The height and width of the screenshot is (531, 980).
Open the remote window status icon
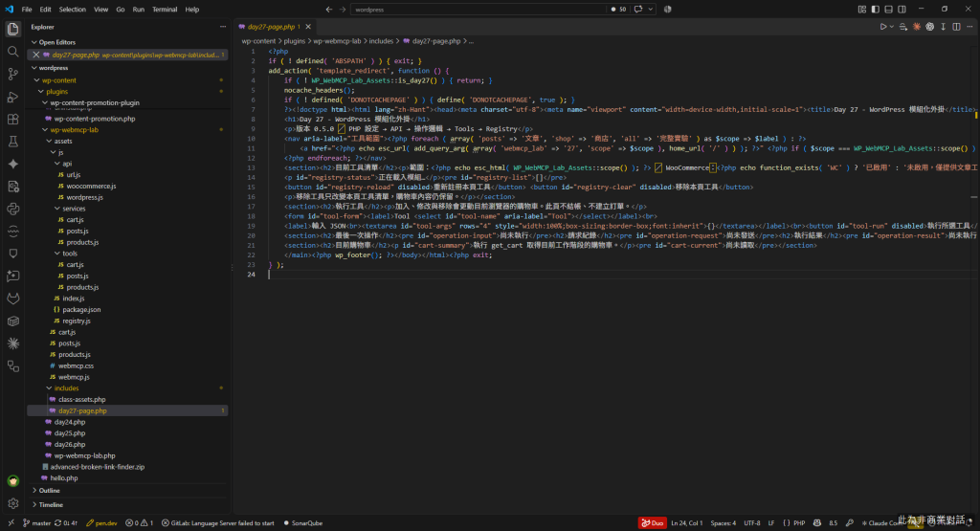click(x=10, y=523)
